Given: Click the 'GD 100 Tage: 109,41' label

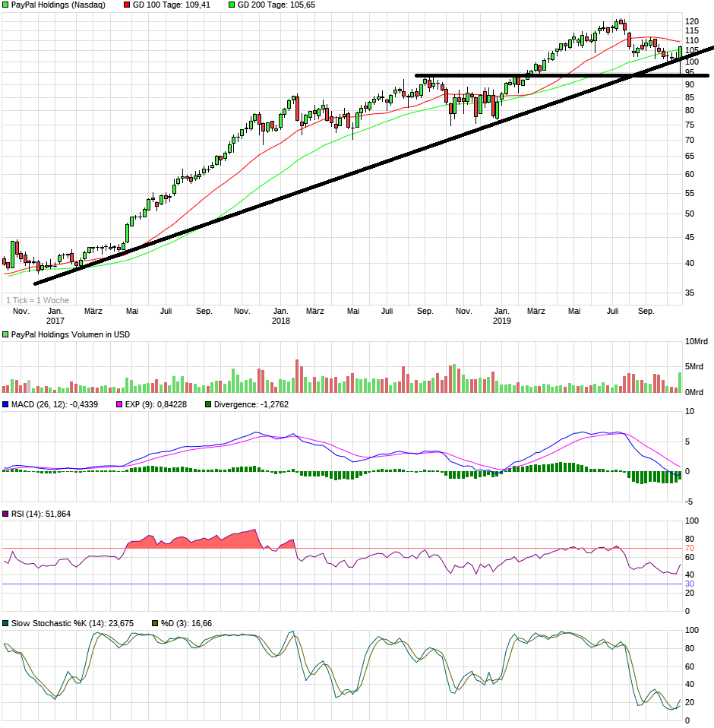Looking at the screenshot, I should coord(171,5).
